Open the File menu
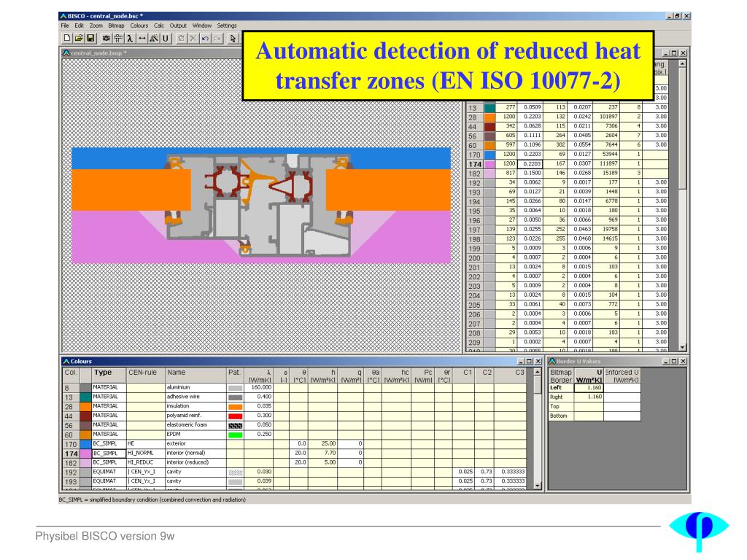This screenshot has width=747, height=560. tap(65, 26)
